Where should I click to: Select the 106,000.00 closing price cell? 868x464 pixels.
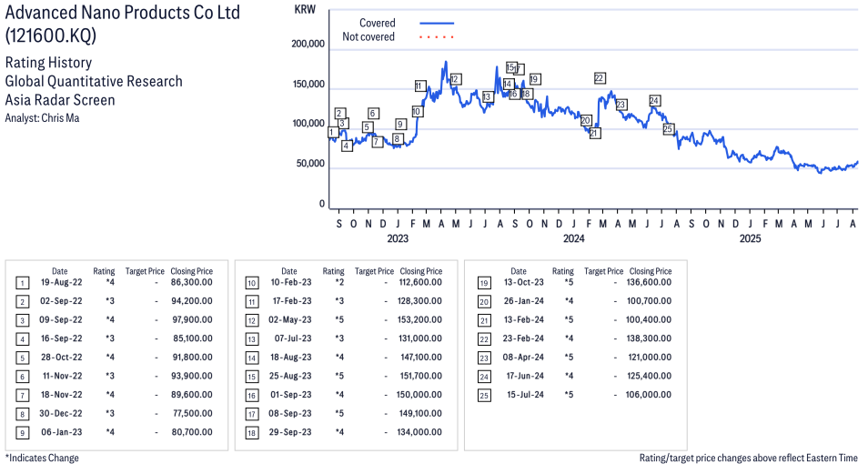[650, 395]
